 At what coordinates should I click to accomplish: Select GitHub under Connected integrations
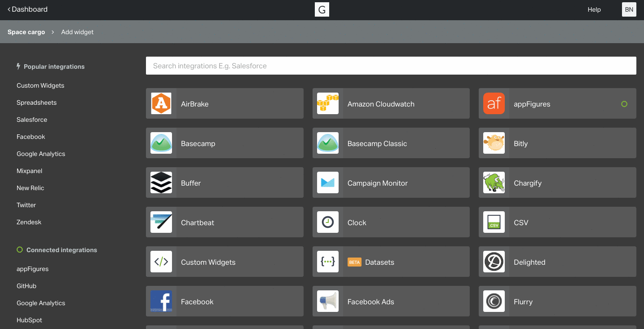[26, 286]
